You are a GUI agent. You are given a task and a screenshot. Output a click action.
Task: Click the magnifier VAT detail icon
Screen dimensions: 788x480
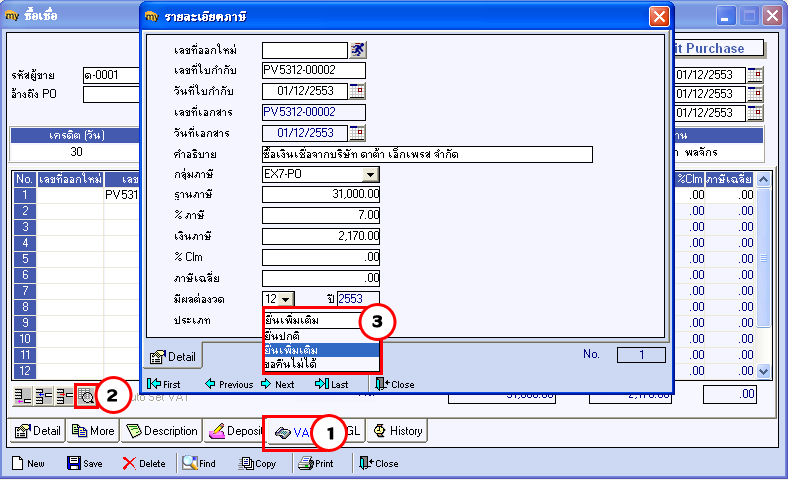(86, 397)
